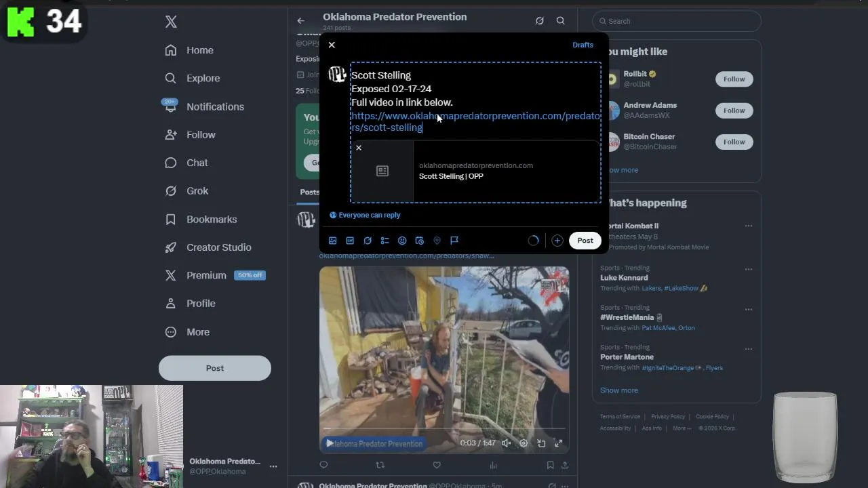
Task: Expand More options in left sidebar
Action: point(187,332)
